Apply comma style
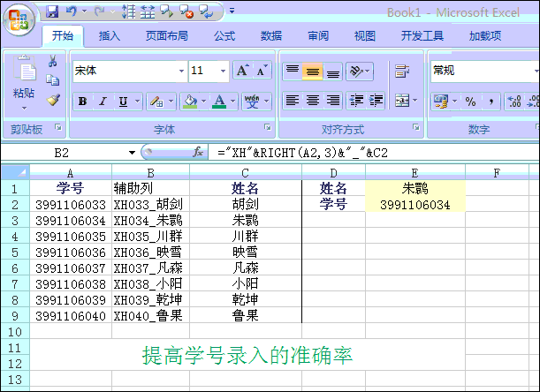540x392 pixels. (x=491, y=102)
